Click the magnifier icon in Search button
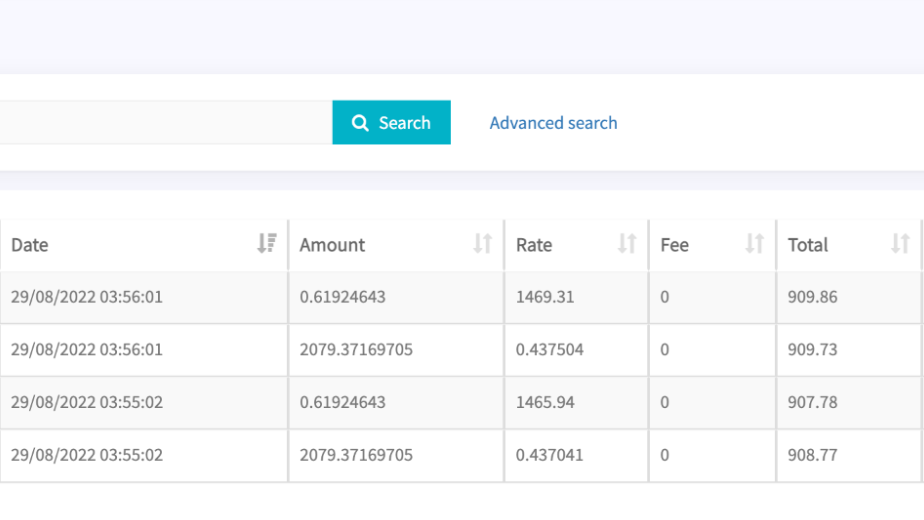Image resolution: width=924 pixels, height=520 pixels. point(361,123)
